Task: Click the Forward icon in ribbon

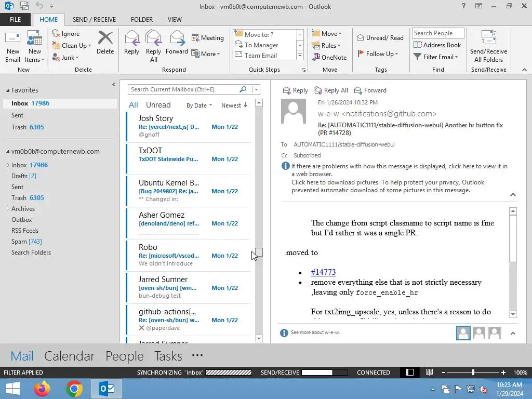Action: click(x=177, y=38)
